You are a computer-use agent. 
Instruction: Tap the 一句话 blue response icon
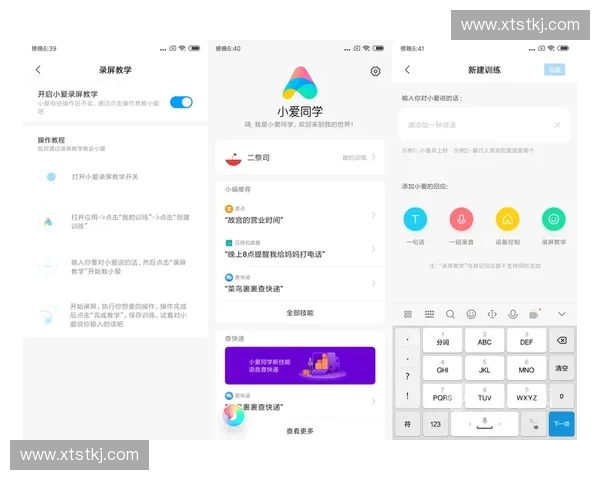click(415, 219)
